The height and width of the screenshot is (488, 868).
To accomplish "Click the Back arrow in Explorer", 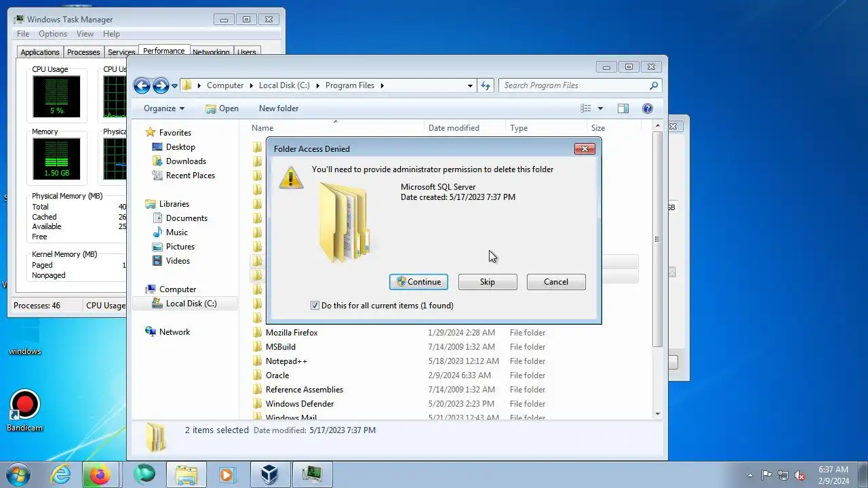I will tap(142, 85).
